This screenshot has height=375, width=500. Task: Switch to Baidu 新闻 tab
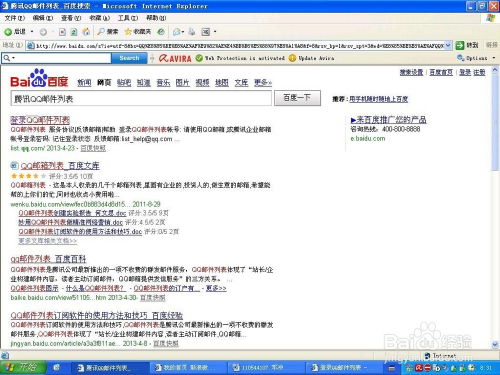pyautogui.click(x=84, y=82)
